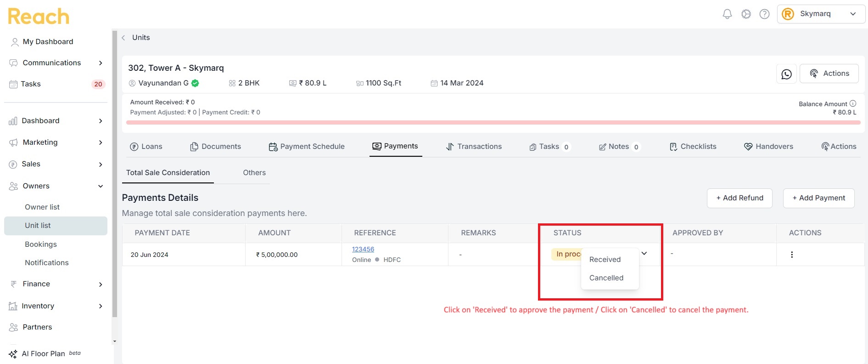Click the Balance Amount info icon
Image resolution: width=868 pixels, height=364 pixels.
pos(852,103)
